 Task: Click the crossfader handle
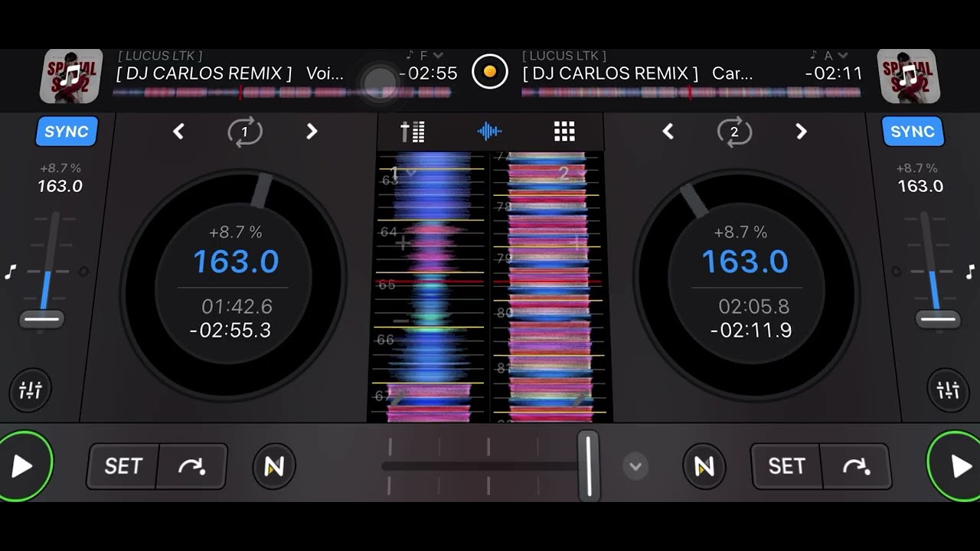pyautogui.click(x=588, y=465)
